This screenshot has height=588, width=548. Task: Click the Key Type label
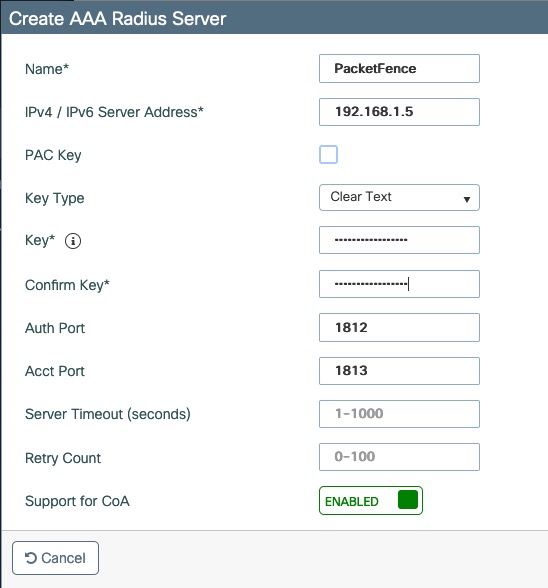click(54, 198)
